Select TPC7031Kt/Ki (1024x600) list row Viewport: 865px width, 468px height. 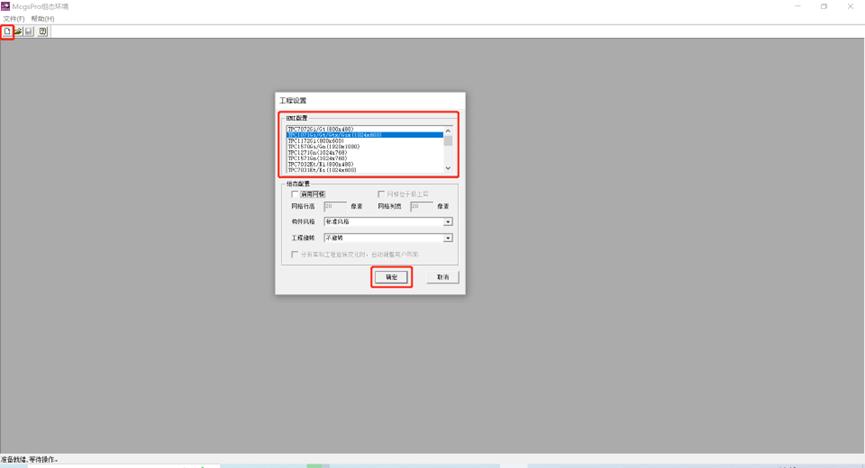[365, 170]
